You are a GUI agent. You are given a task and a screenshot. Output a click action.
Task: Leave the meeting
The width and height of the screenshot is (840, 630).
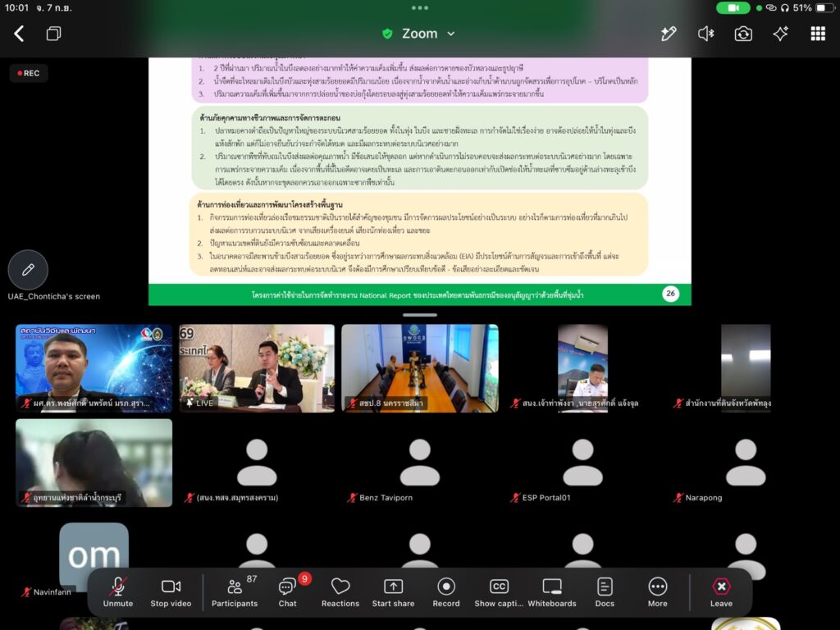click(x=721, y=592)
